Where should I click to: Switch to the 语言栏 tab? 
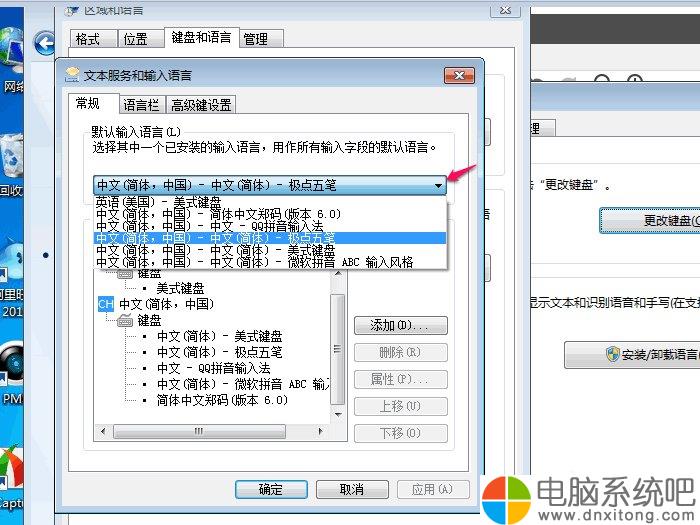142,105
